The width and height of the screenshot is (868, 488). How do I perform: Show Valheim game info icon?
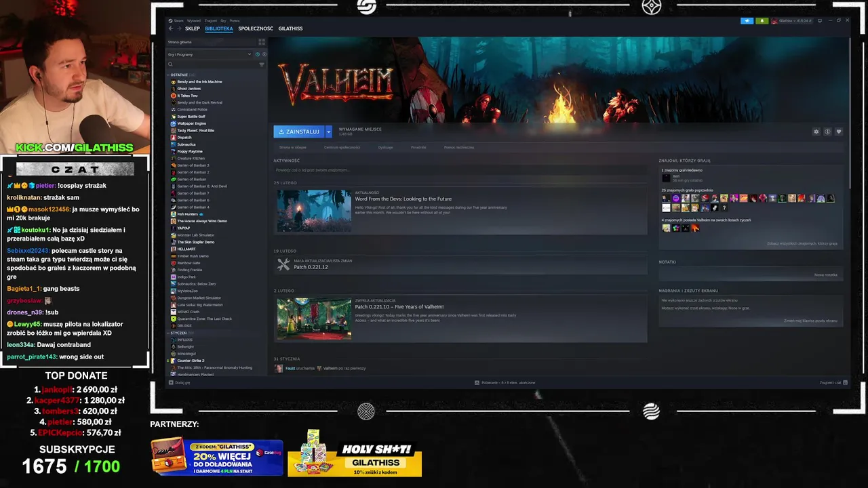827,131
